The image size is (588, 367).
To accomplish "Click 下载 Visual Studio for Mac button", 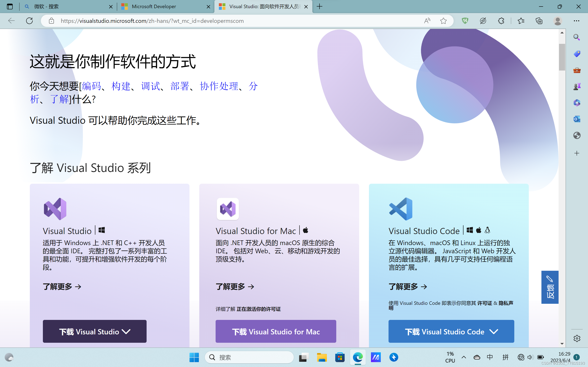I will click(x=276, y=331).
